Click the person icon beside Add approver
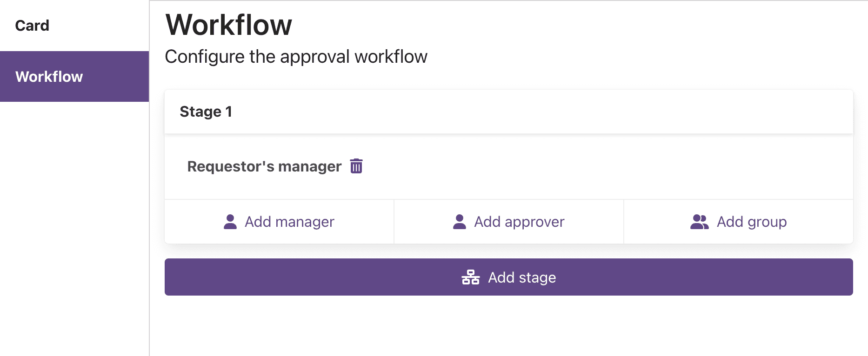 (x=460, y=222)
